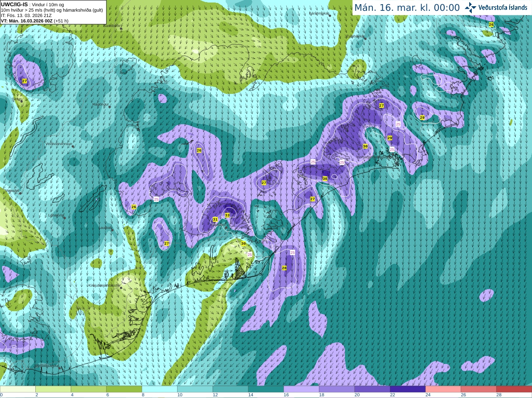Click the Hágöngur place label
The image size is (532, 398).
[100, 104]
